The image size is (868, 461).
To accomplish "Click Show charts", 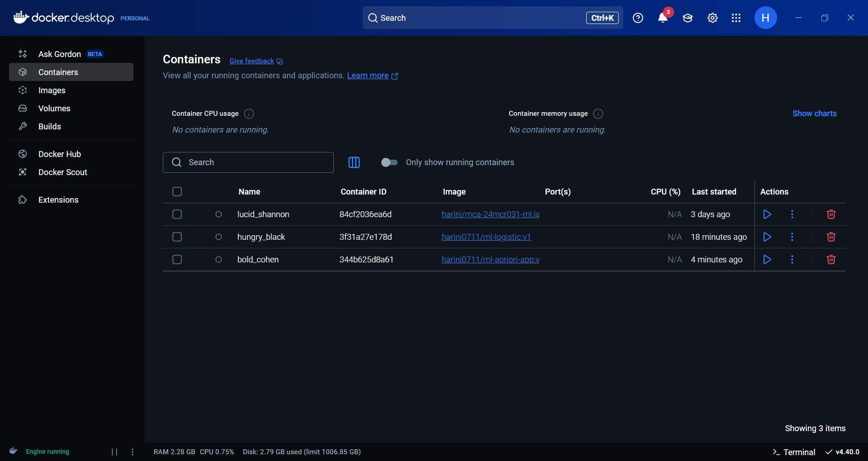I will (x=814, y=114).
